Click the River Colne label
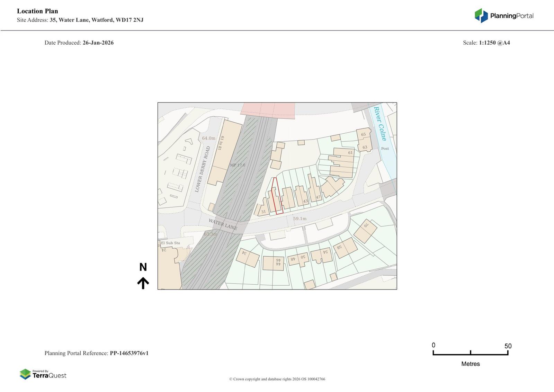The width and height of the screenshot is (554, 392). coord(380,124)
